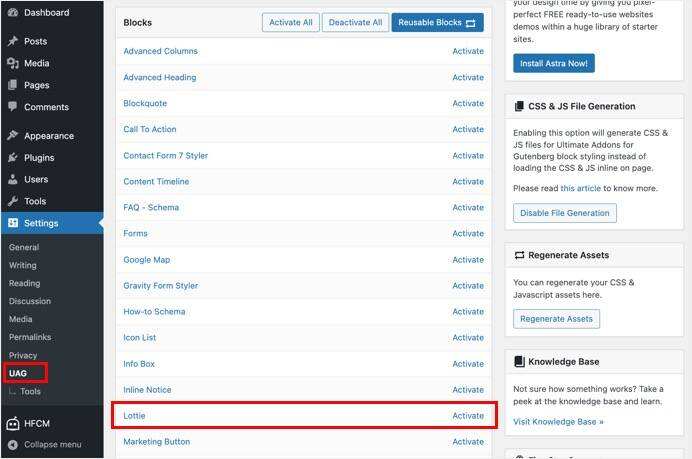
Task: Open the Advanced Columns name link
Action: [161, 51]
